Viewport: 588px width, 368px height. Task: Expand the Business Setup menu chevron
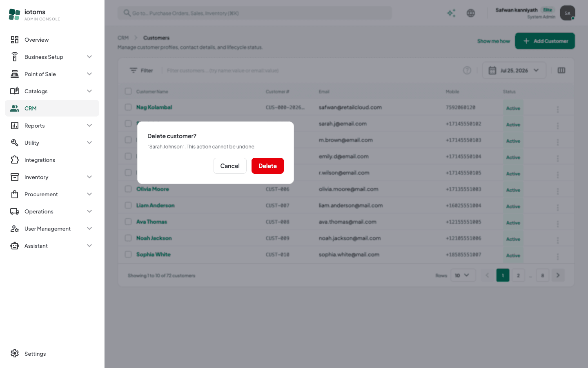(89, 57)
